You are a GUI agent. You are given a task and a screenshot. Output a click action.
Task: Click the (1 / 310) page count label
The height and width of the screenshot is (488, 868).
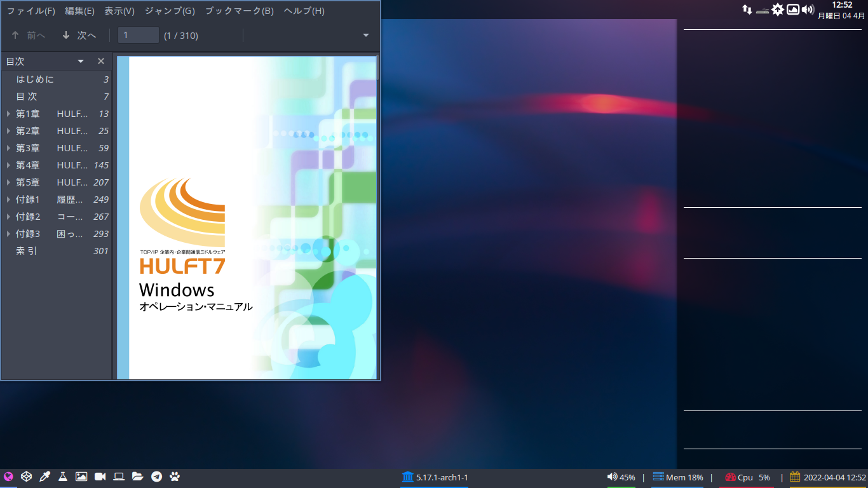[181, 36]
